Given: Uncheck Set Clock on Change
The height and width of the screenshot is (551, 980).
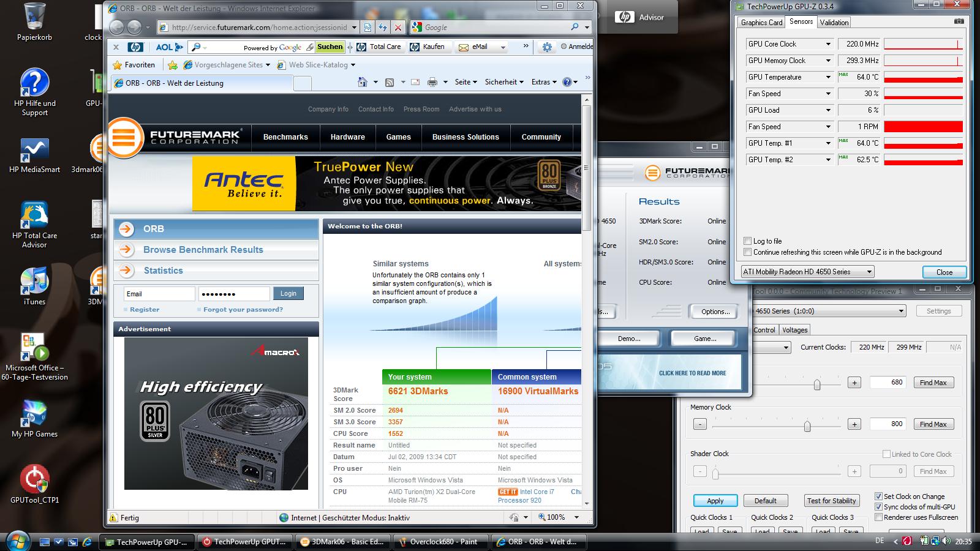Looking at the screenshot, I should coord(878,497).
